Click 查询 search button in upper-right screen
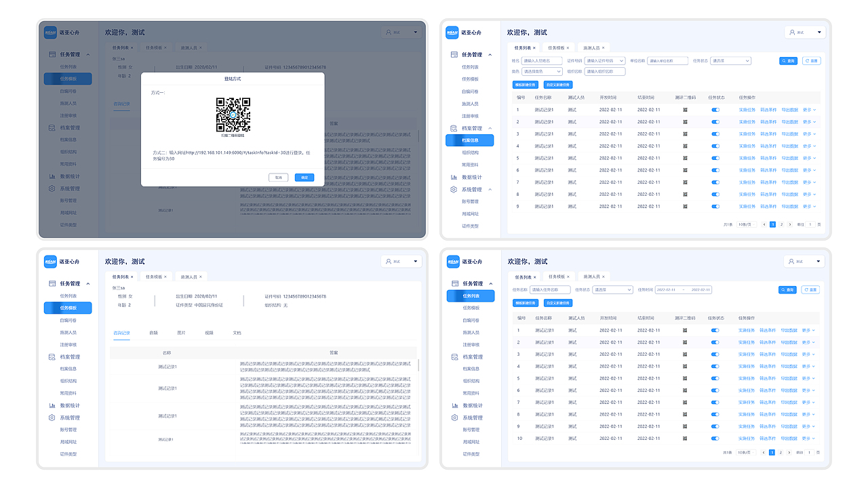The image size is (868, 488). (788, 60)
